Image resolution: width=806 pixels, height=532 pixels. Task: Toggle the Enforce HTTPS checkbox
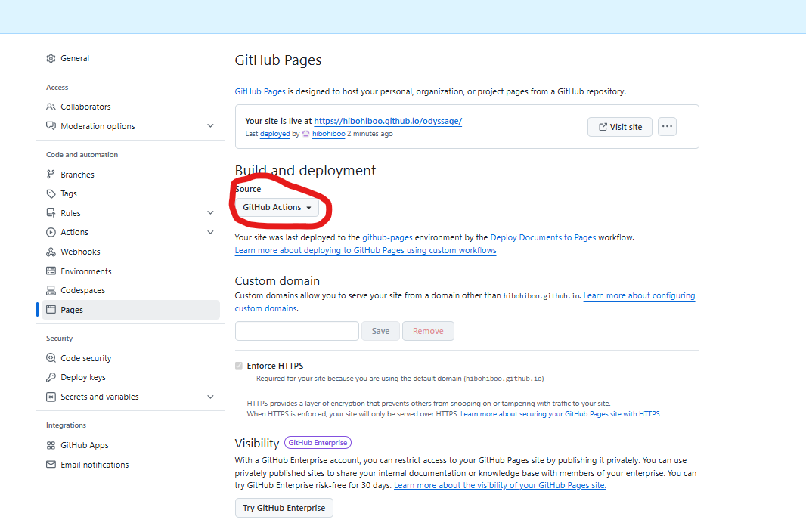(x=238, y=366)
